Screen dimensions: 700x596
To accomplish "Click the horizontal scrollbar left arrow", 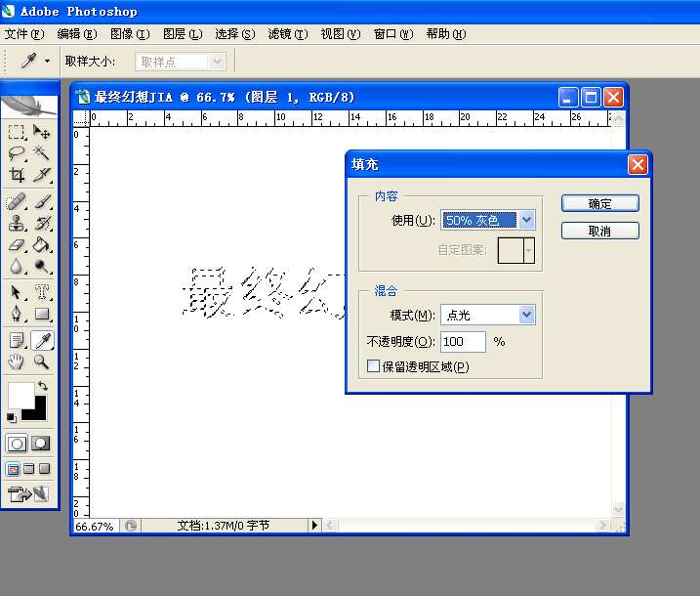I will pyautogui.click(x=330, y=525).
